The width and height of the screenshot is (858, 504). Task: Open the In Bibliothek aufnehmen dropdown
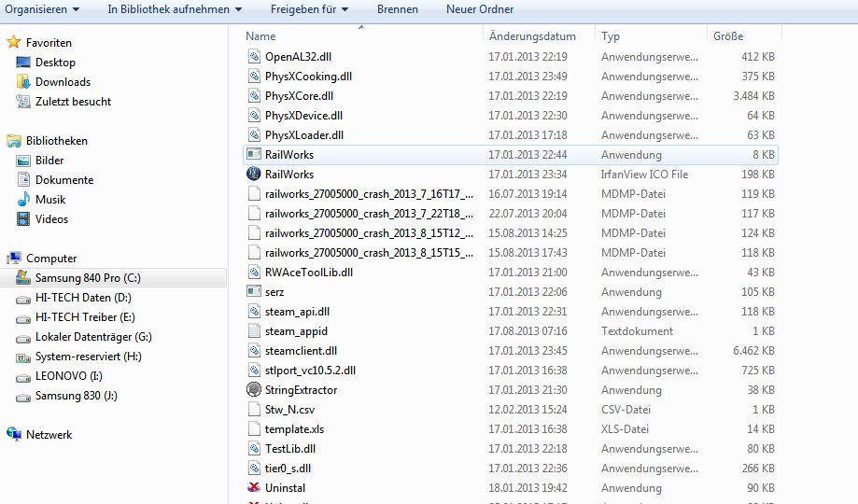[175, 9]
